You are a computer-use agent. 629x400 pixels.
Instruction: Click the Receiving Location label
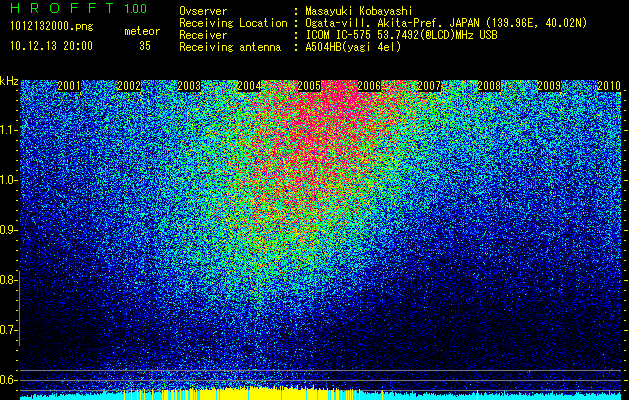tap(233, 23)
